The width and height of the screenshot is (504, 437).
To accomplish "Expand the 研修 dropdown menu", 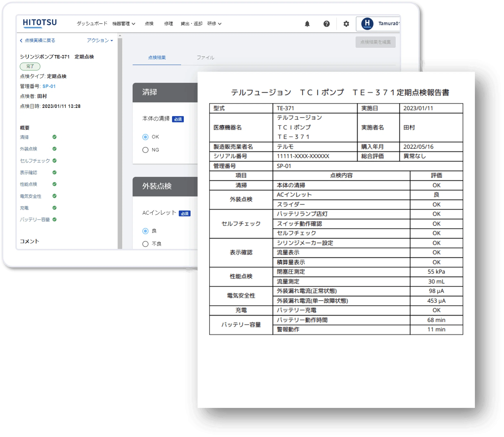I will (x=214, y=24).
